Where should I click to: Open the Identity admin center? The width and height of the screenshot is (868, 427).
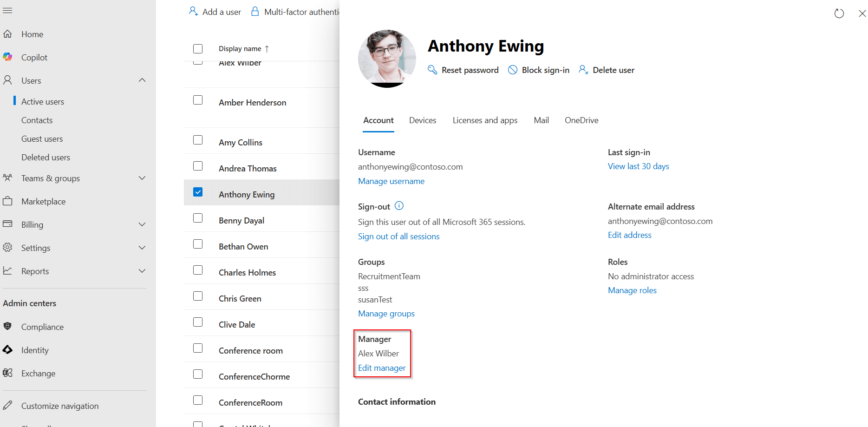click(35, 350)
